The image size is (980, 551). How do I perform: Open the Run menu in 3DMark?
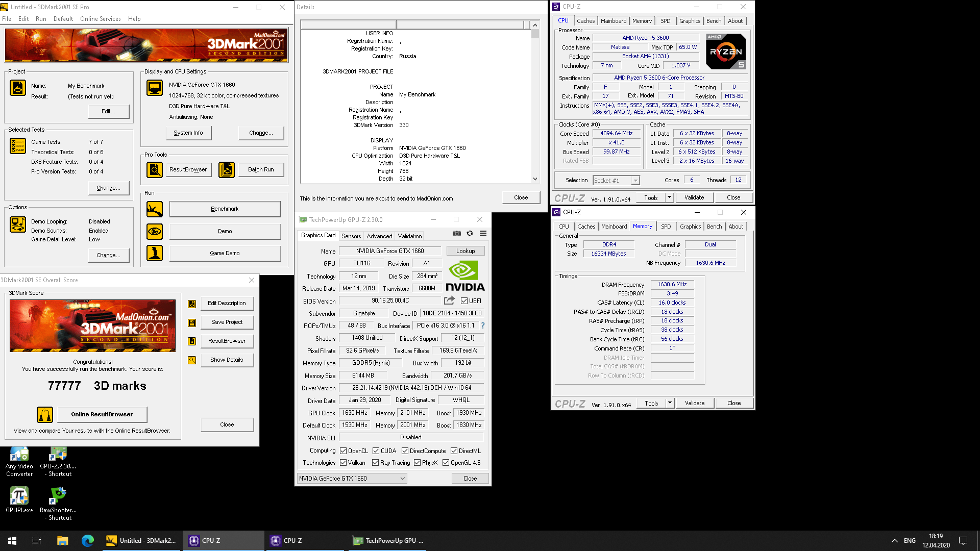(41, 19)
